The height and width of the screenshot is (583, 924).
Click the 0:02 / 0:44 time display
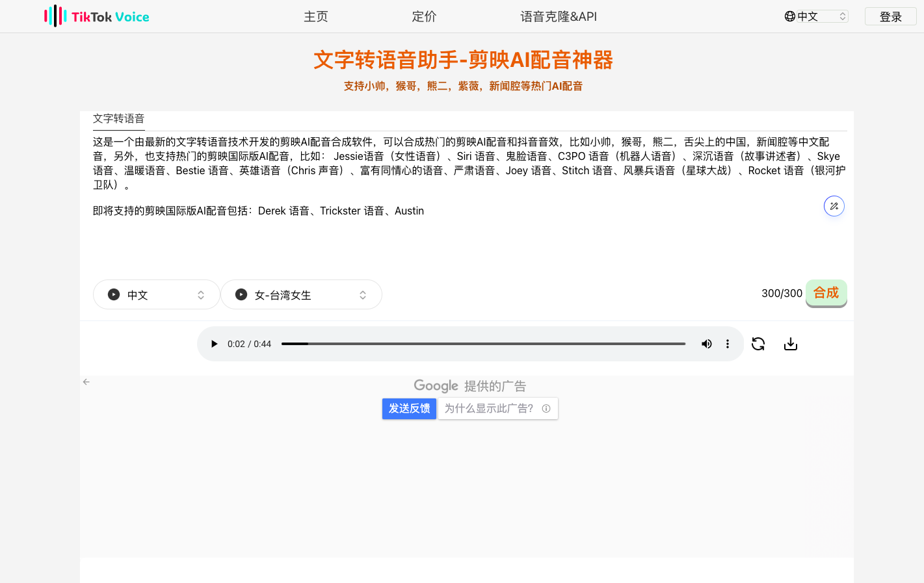250,344
